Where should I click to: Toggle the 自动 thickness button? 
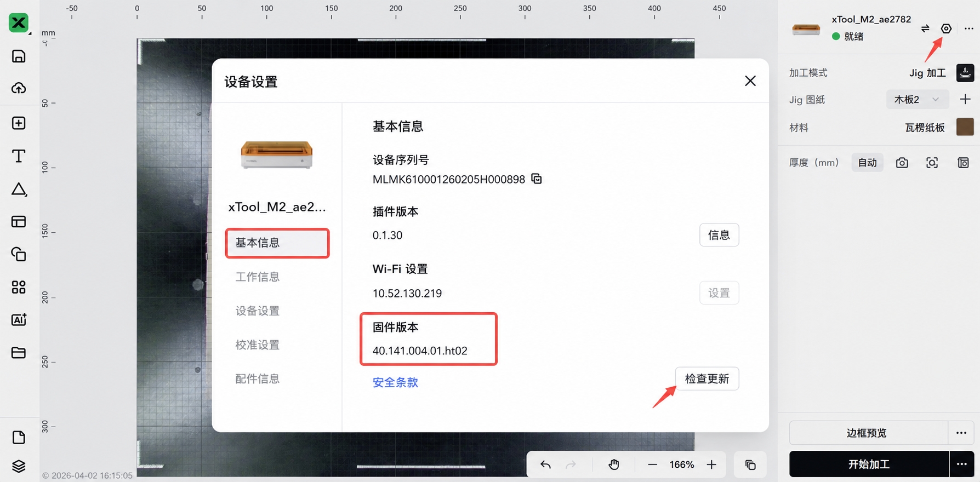(x=867, y=163)
